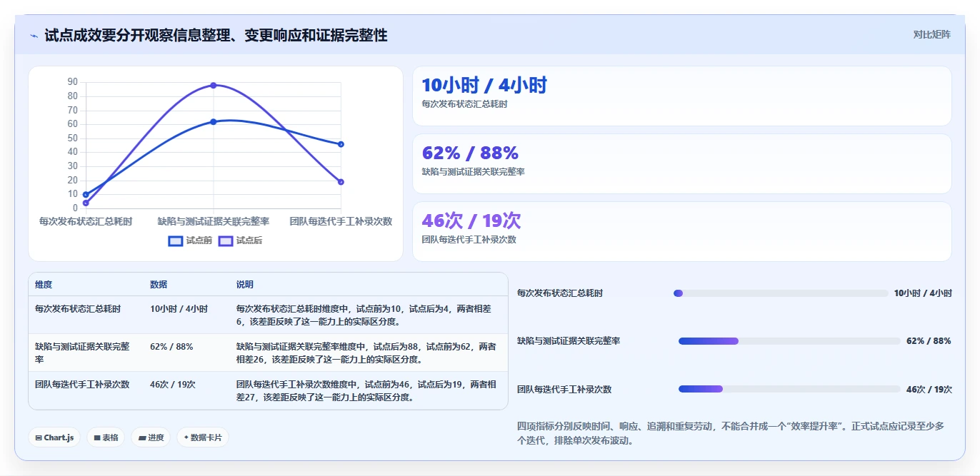Click chart axis label 团队每迭代手工补录次数
980x476 pixels.
pyautogui.click(x=341, y=221)
